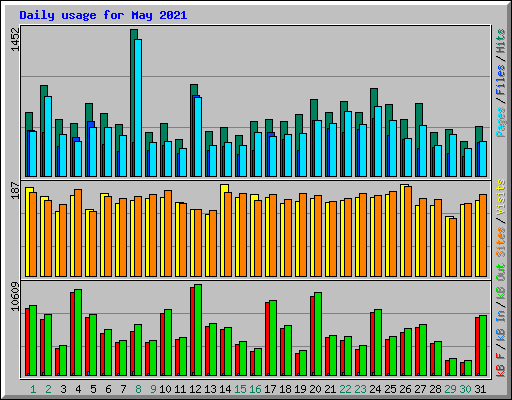The width and height of the screenshot is (512, 400).
Task: Click the green kB Out bar for day 17
Action: pos(273,338)
